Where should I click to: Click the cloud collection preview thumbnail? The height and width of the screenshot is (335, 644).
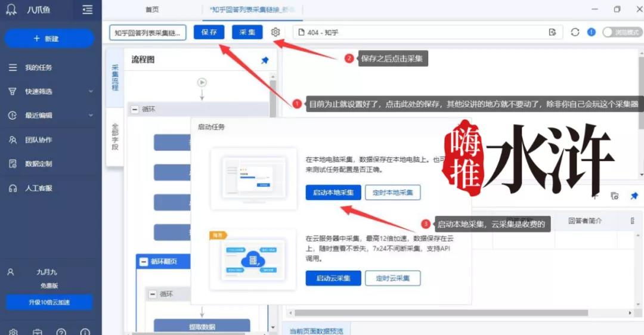253,260
